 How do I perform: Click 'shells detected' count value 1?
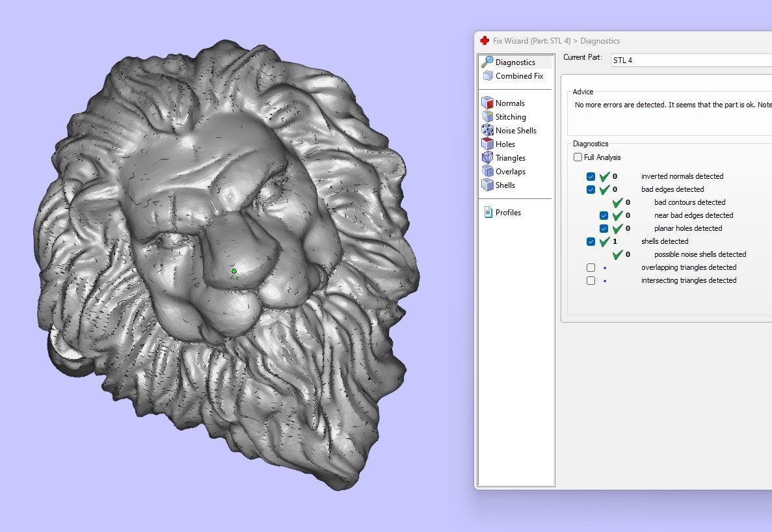point(615,242)
